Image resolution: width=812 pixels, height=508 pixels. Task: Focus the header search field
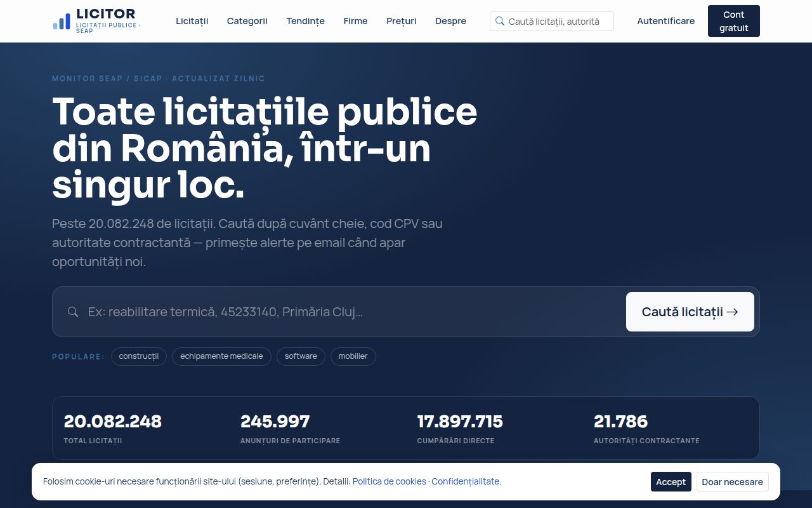click(x=552, y=21)
